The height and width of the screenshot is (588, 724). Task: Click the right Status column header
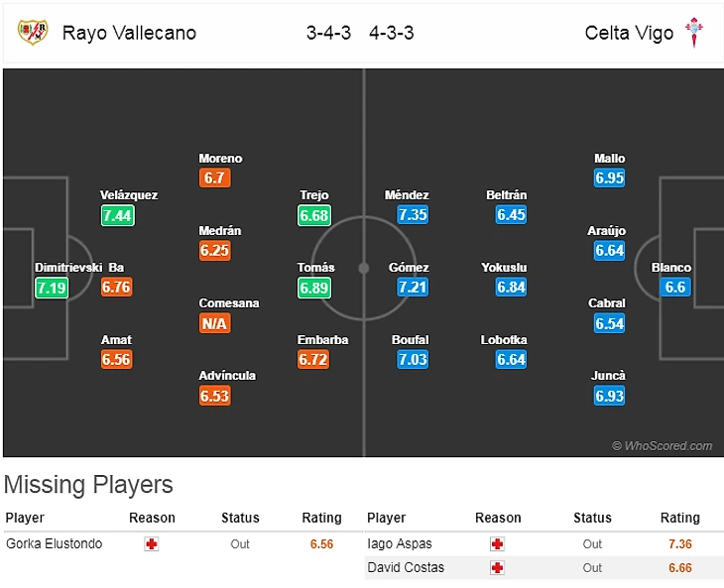592,518
